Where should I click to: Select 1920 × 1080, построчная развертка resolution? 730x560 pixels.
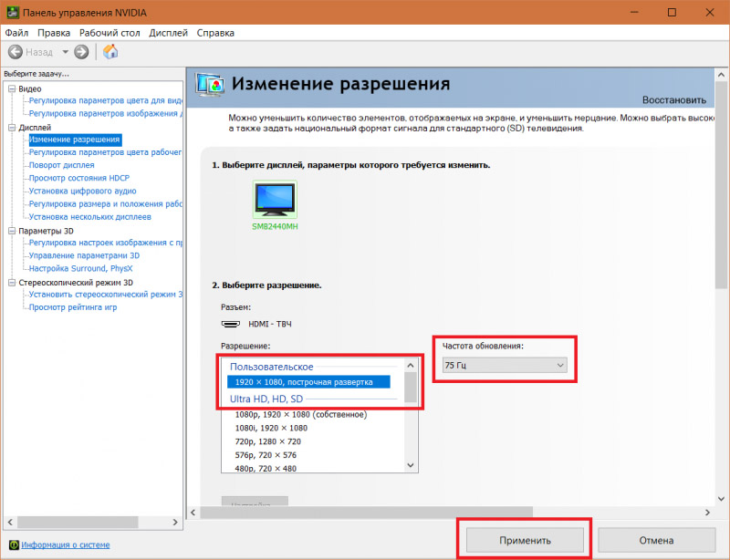click(308, 382)
